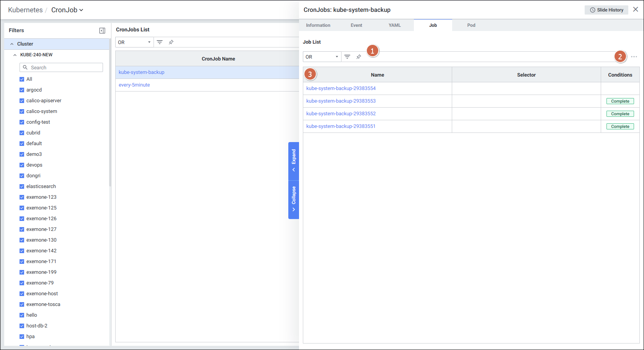Viewport: 644px width, 350px height.
Task: Open the three-dot more options menu
Action: pos(634,57)
